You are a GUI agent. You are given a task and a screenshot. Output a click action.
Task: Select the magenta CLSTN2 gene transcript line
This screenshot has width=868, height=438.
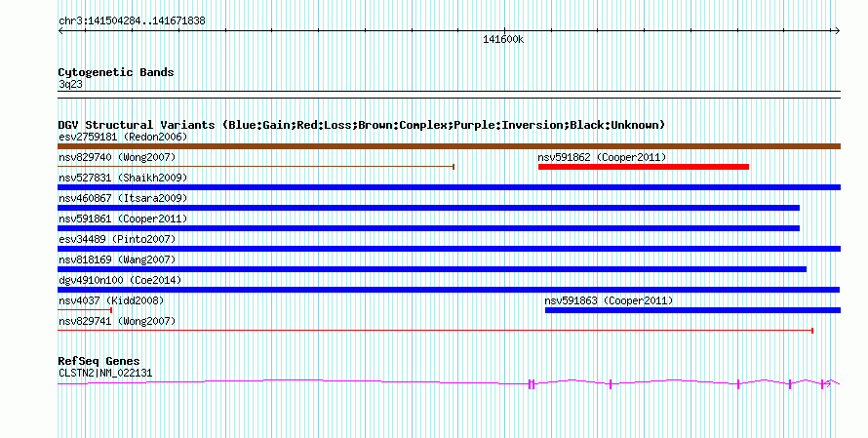point(449,382)
